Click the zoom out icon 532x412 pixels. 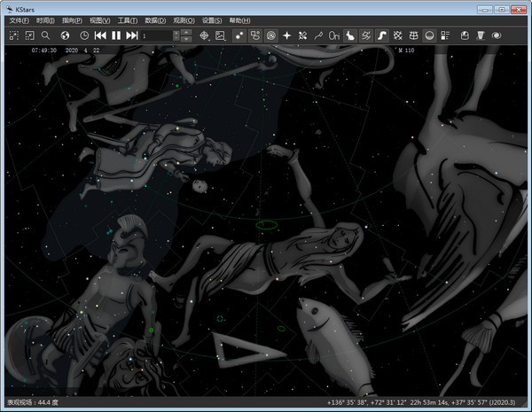point(30,35)
